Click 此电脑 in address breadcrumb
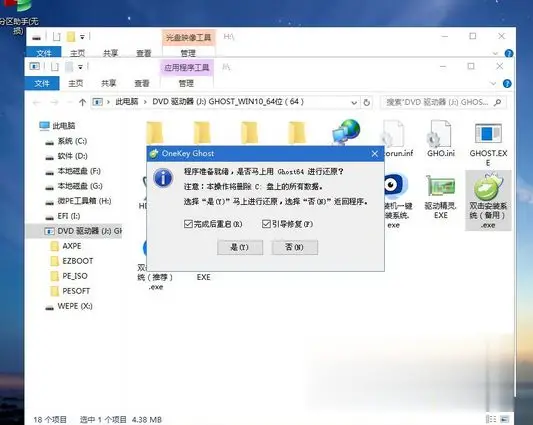Viewport: 533px width, 425px height. (x=127, y=102)
